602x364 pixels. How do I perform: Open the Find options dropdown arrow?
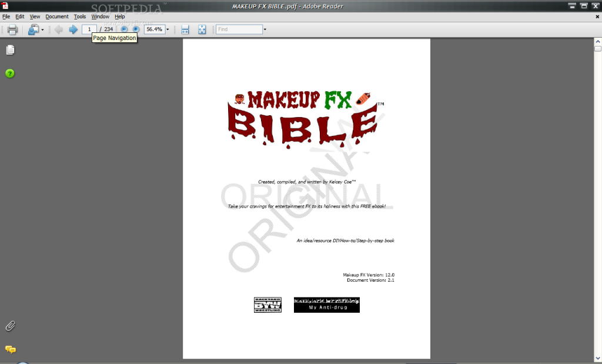(x=265, y=29)
